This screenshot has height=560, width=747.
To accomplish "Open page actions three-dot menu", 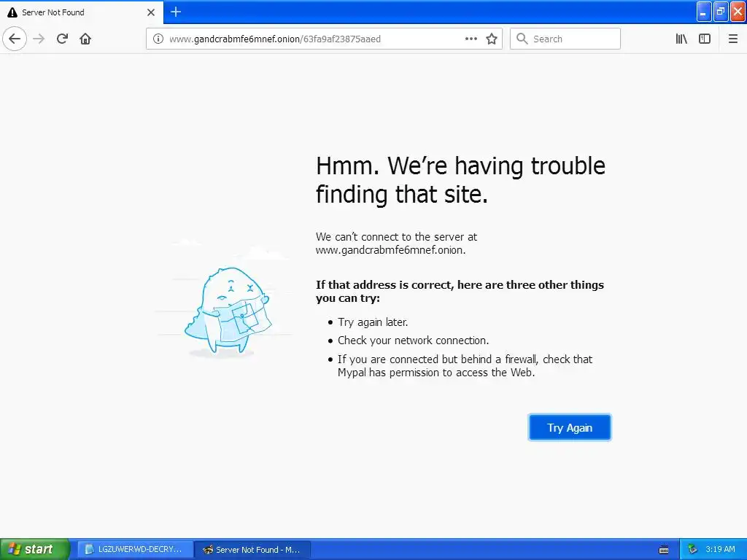I will point(471,39).
